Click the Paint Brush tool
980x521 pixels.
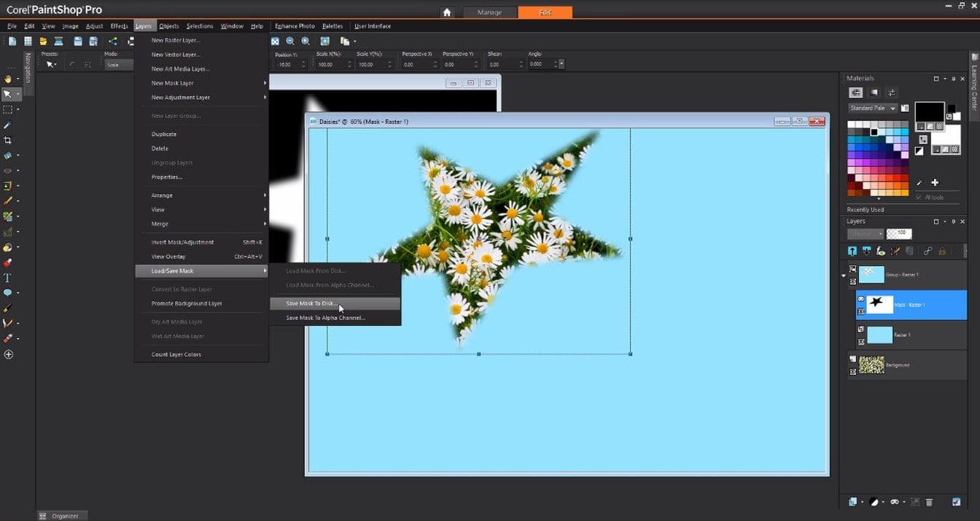point(8,201)
